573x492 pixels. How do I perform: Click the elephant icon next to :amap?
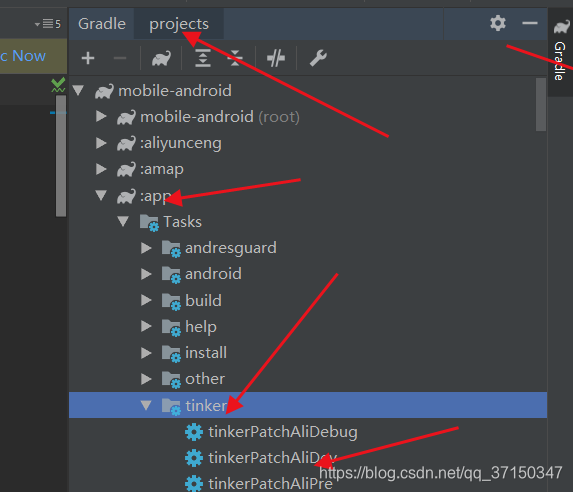(x=126, y=169)
